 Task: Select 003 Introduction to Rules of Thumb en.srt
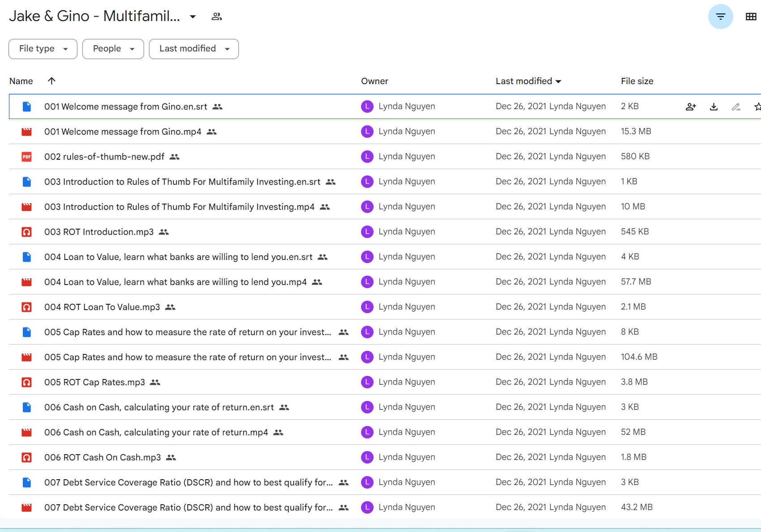(182, 182)
